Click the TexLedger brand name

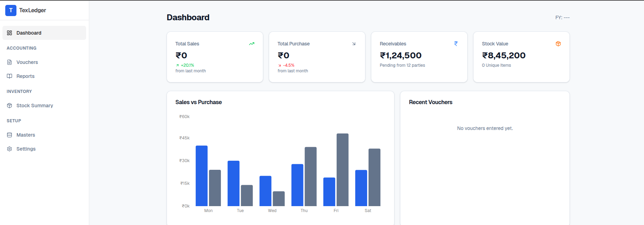pyautogui.click(x=33, y=10)
